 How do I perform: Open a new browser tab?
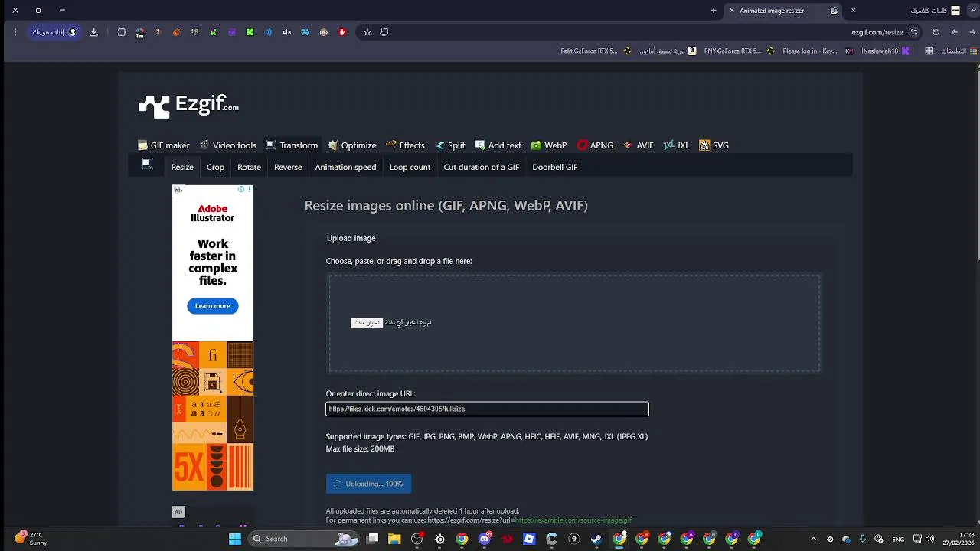(x=714, y=11)
